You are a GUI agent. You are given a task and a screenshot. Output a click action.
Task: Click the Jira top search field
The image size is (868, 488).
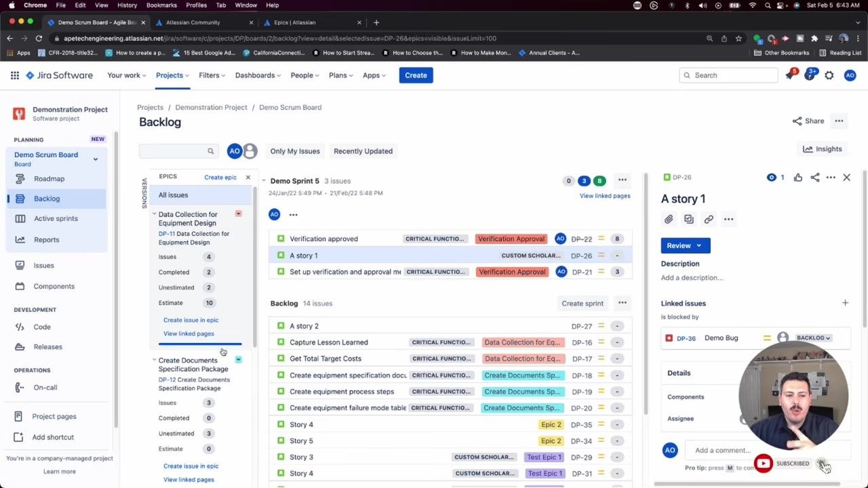(x=729, y=75)
